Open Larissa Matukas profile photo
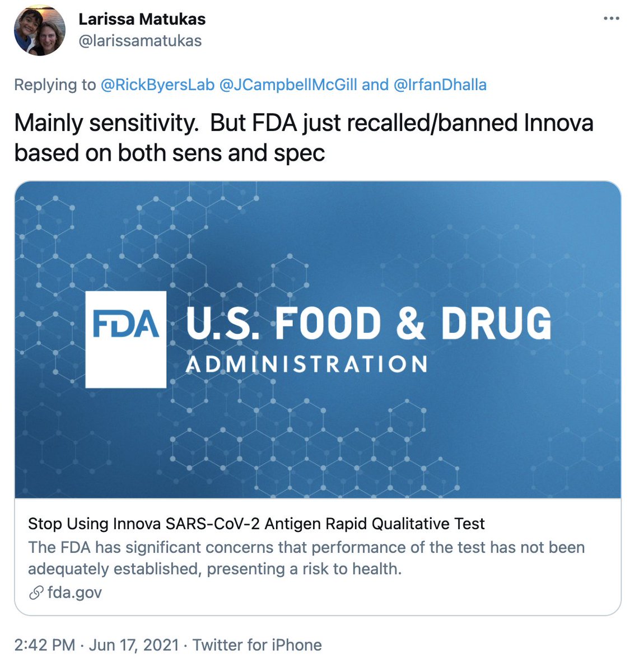Viewport: 639px width, 672px height. [x=39, y=30]
